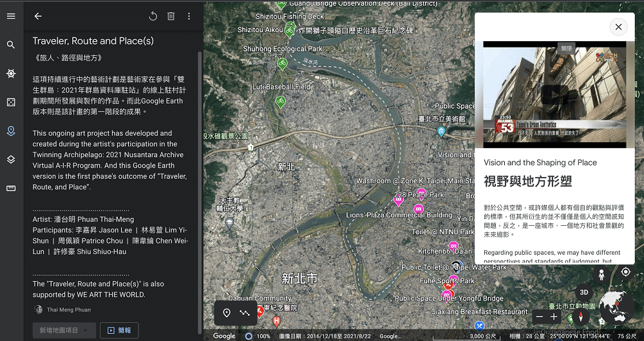Select the Measure ruler tool
Screen dimensions: 644x341
coord(11,189)
